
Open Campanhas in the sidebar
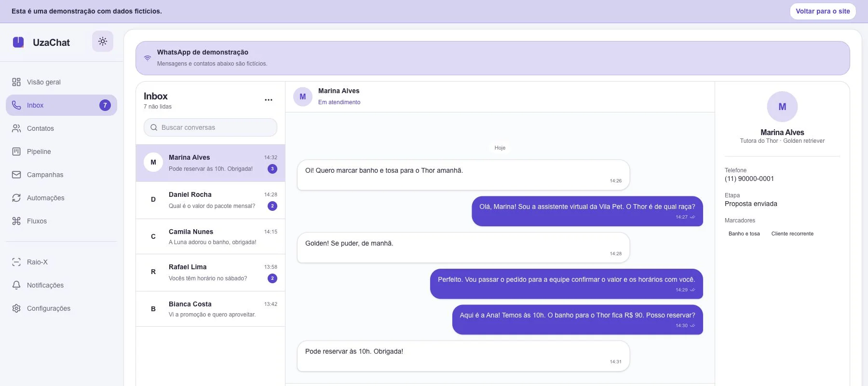61,175
